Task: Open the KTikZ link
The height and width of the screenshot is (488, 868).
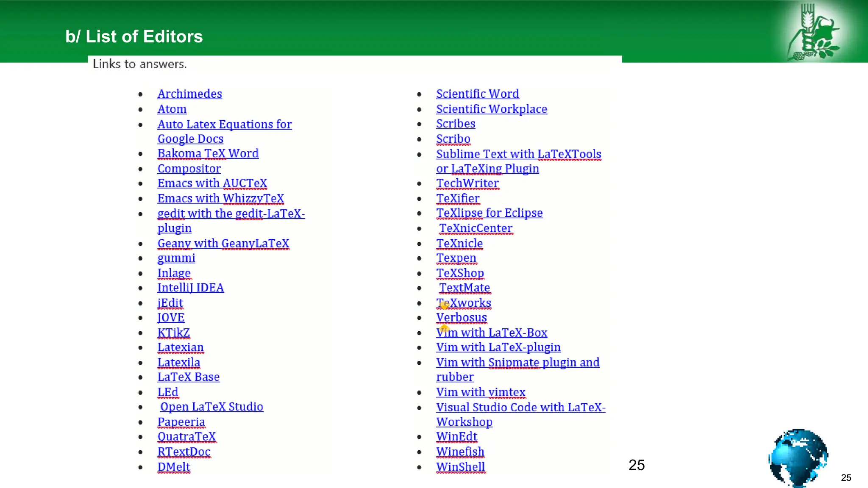Action: point(173,333)
